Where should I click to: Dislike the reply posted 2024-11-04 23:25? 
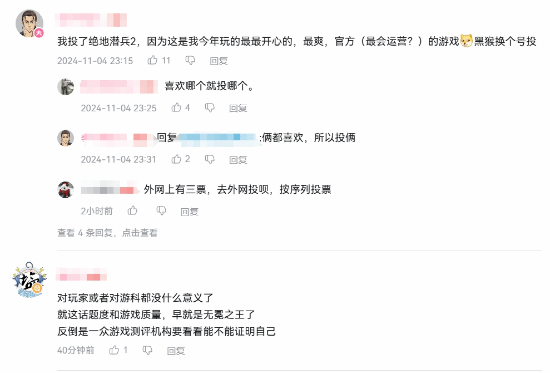[x=209, y=108]
